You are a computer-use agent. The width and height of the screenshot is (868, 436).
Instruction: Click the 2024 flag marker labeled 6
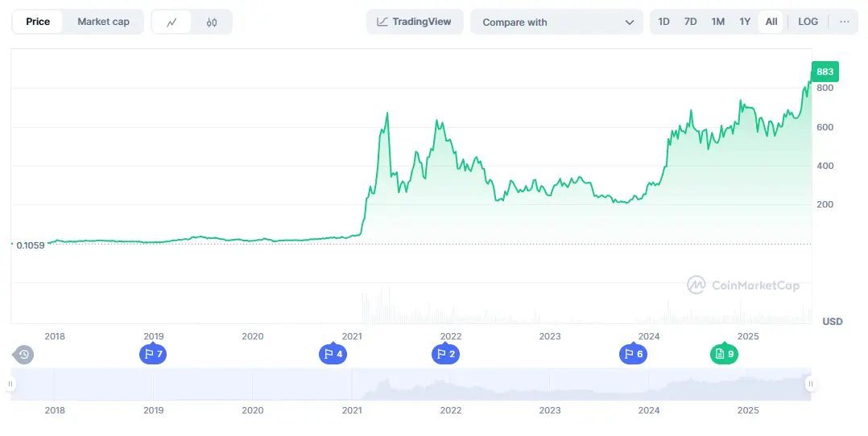633,354
